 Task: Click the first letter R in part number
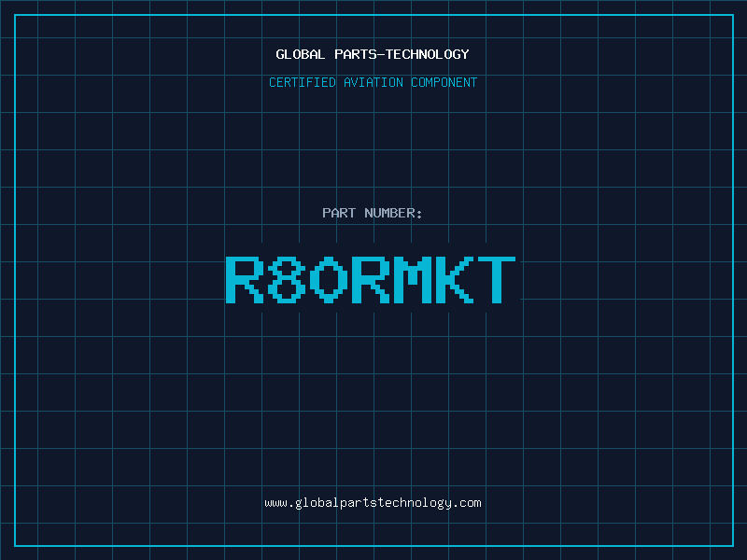click(244, 280)
